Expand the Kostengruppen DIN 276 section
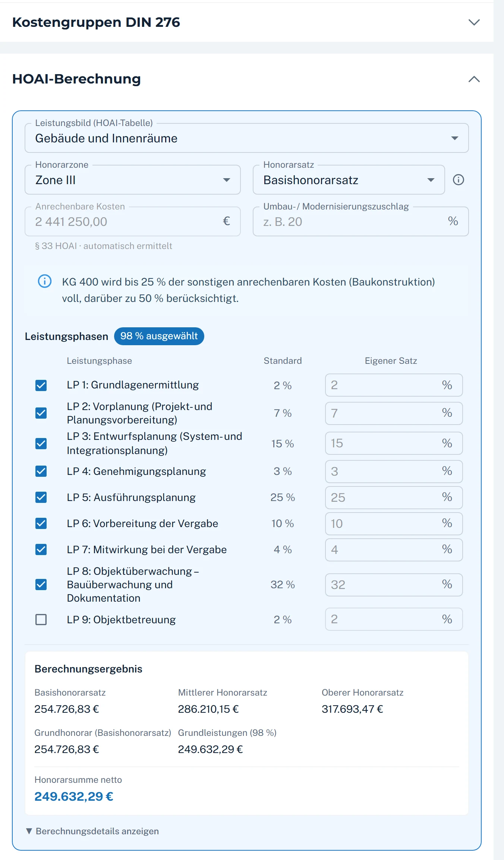 [474, 22]
